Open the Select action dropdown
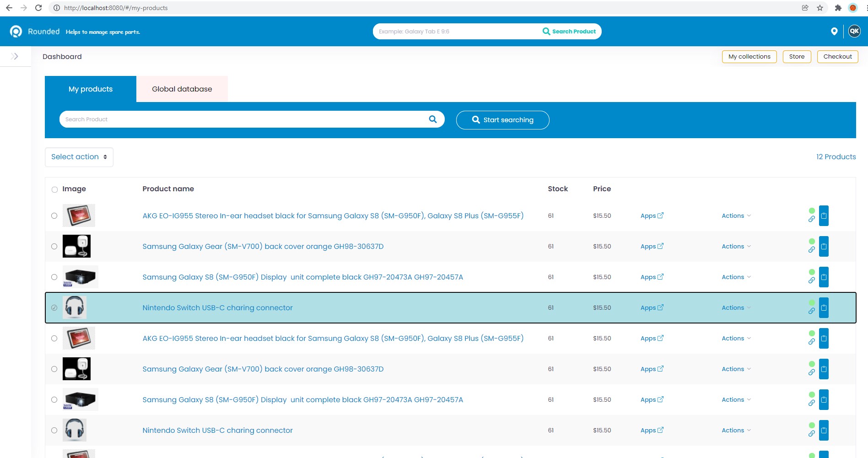 (x=79, y=157)
